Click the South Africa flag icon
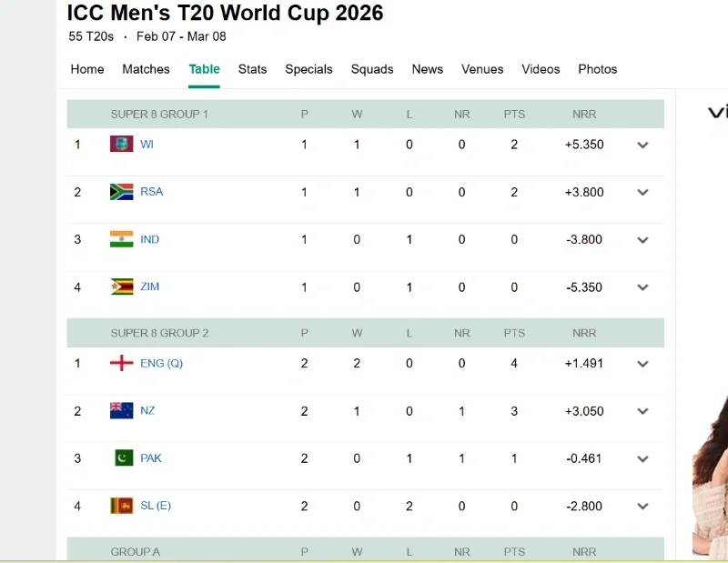The width and height of the screenshot is (728, 563). 121,192
